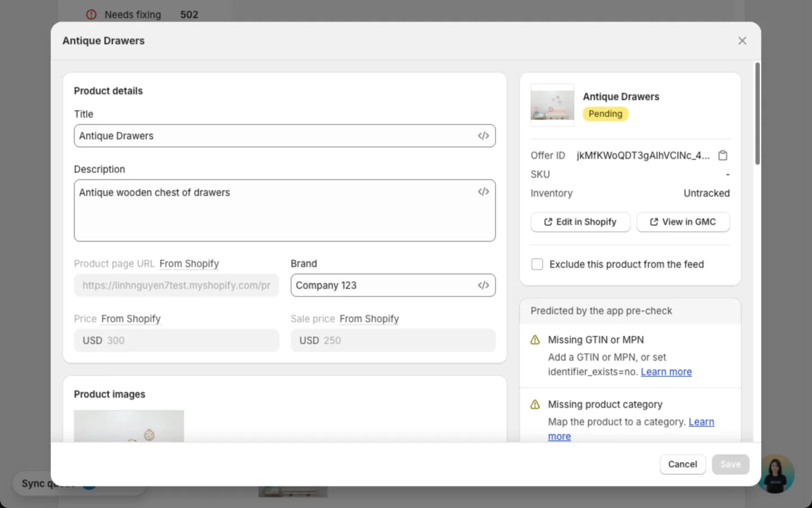Image resolution: width=812 pixels, height=508 pixels.
Task: Open Learn more link for GTIN or MPN
Action: (666, 372)
